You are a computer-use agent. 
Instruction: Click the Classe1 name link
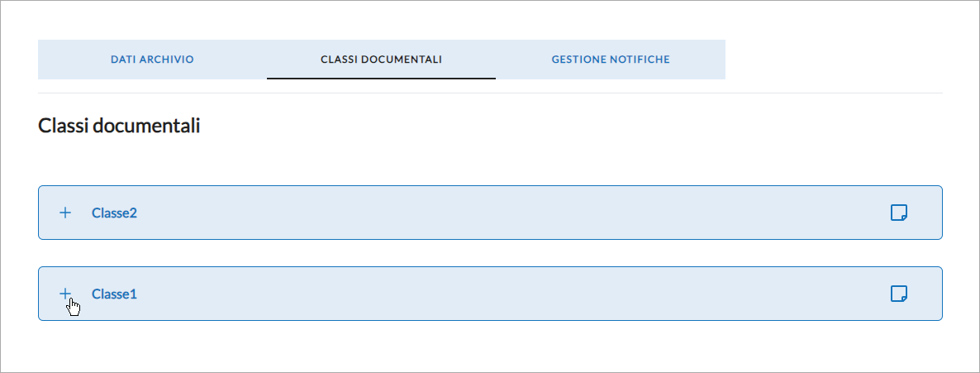tap(114, 294)
